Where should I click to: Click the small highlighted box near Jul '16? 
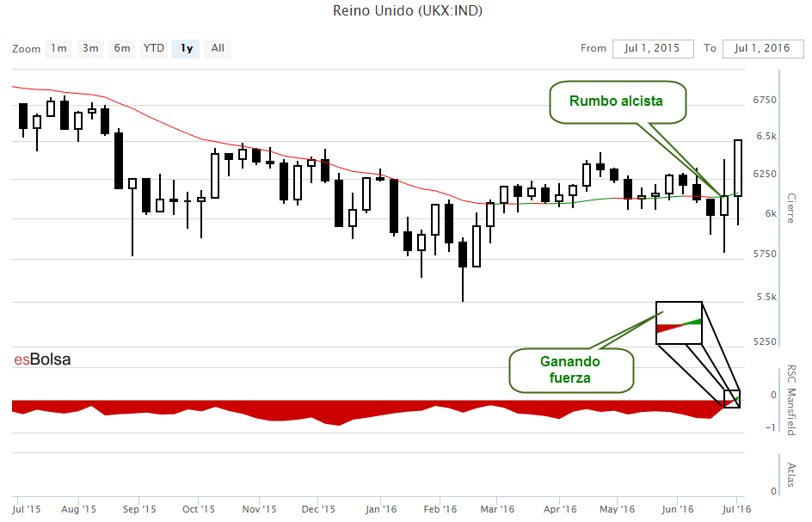click(x=732, y=399)
